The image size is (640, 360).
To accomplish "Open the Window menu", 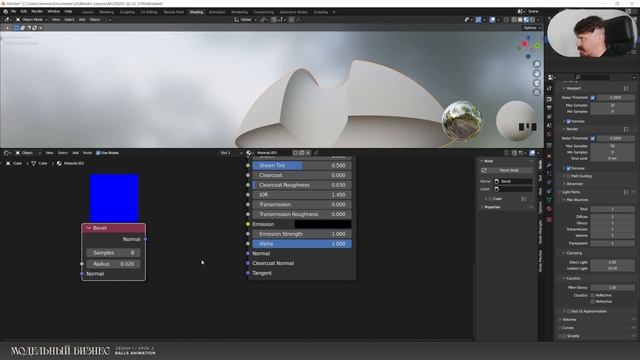I will (53, 11).
